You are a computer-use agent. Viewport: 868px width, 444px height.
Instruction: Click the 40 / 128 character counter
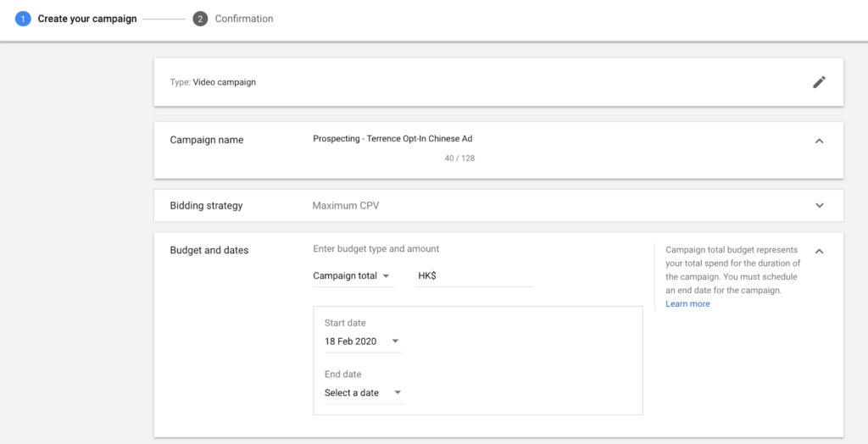[459, 158]
